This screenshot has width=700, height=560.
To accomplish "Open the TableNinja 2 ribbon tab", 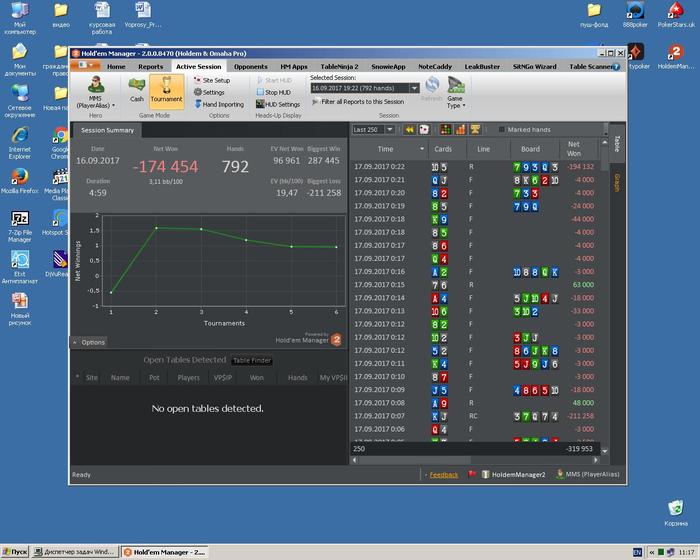I will point(339,67).
